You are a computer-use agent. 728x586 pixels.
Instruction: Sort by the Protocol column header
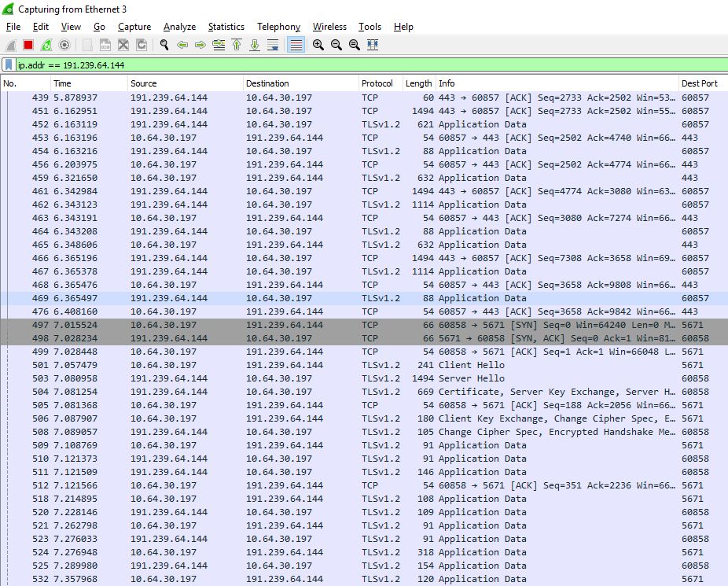point(381,83)
